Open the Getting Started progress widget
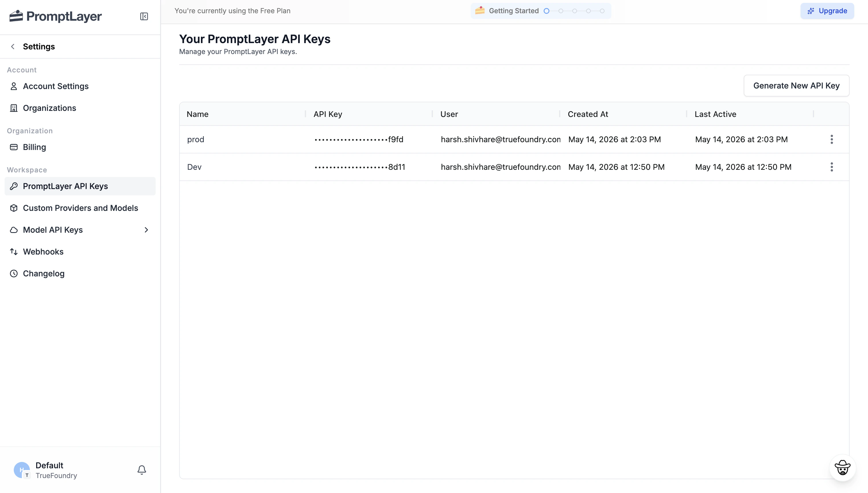This screenshot has width=868, height=493. click(540, 11)
